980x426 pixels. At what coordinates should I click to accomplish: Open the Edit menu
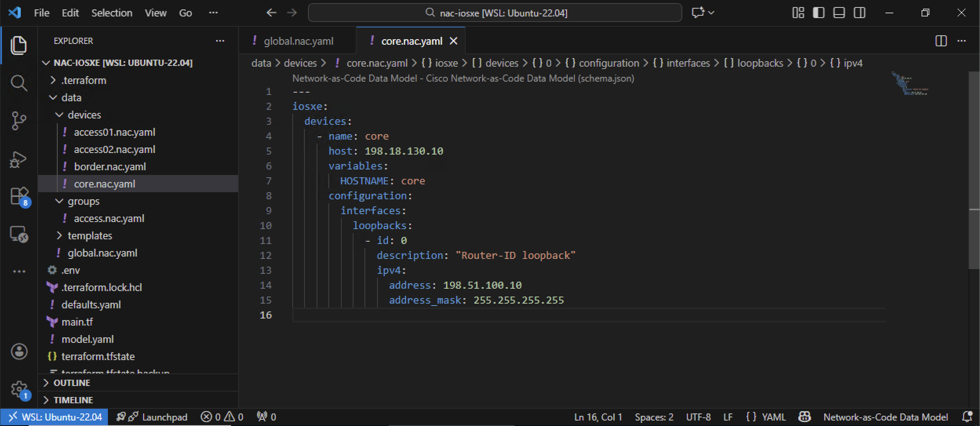pos(70,13)
